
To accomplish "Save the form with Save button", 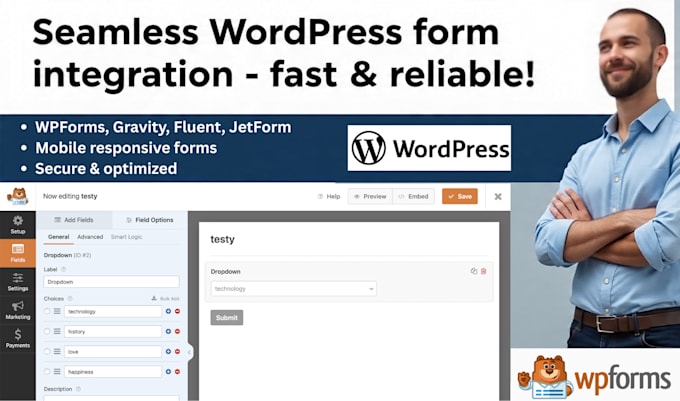I will coord(460,196).
